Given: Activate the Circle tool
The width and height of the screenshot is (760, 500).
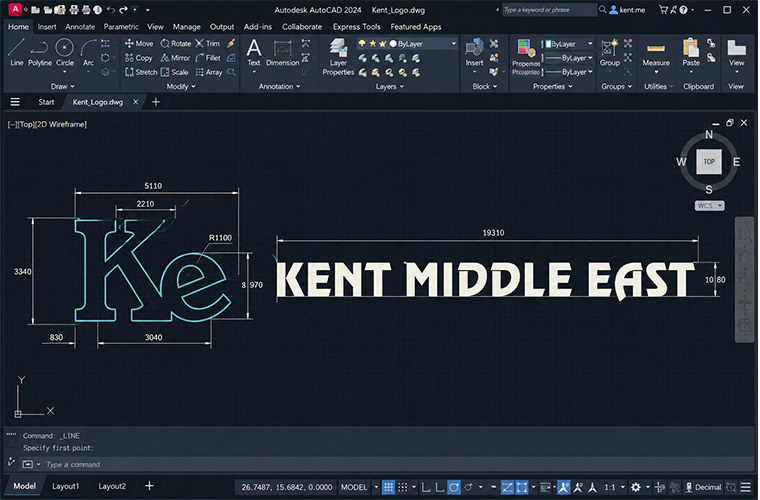Looking at the screenshot, I should point(64,52).
